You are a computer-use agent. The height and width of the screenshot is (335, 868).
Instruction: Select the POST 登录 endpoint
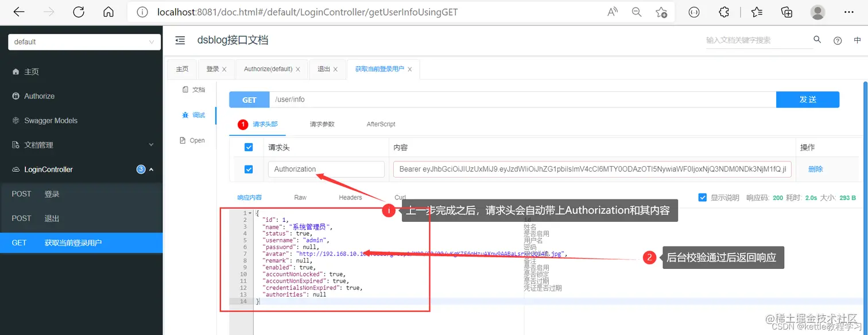81,194
